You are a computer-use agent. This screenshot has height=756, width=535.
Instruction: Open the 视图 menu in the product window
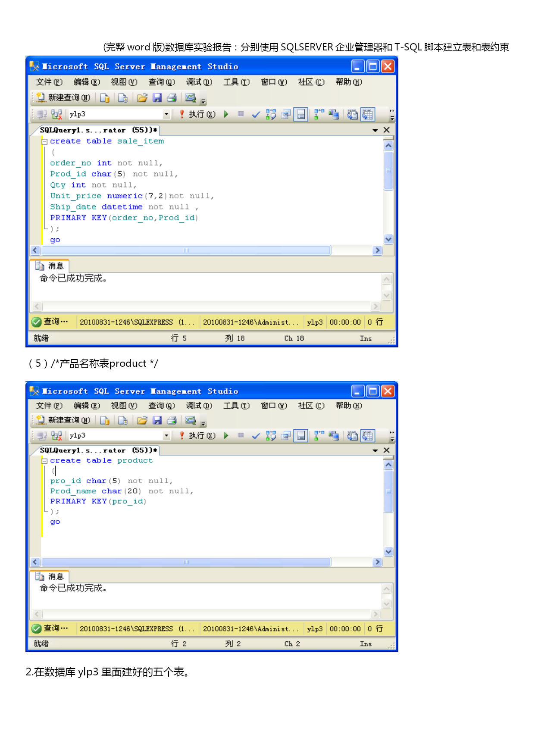pyautogui.click(x=124, y=406)
